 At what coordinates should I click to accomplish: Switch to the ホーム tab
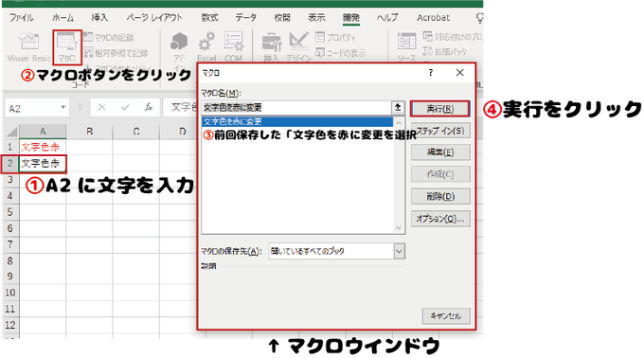point(63,18)
